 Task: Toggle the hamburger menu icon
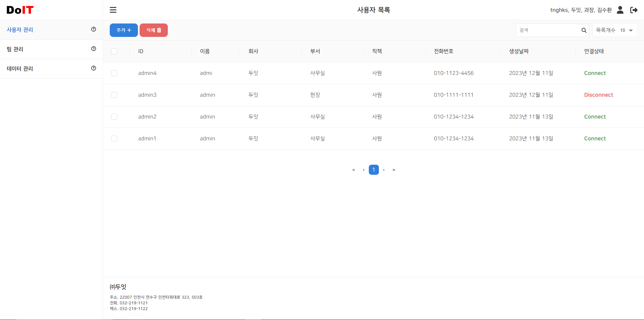coord(113,10)
